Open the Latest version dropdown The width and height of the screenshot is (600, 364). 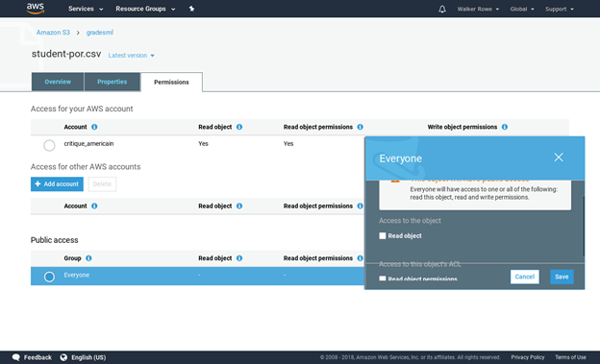click(131, 56)
